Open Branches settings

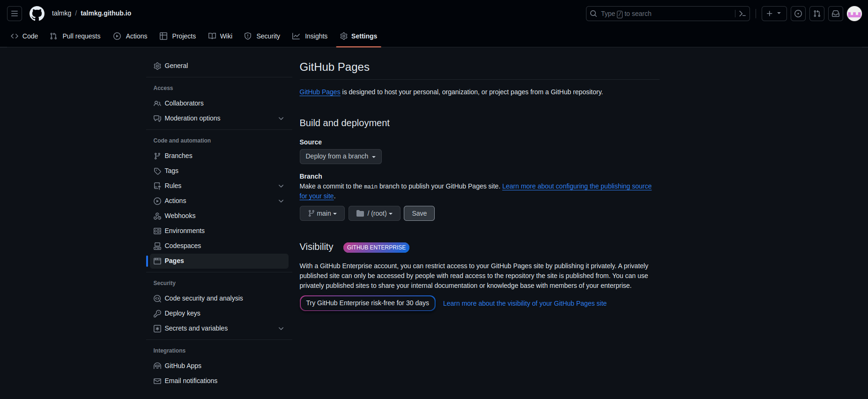coord(219,156)
